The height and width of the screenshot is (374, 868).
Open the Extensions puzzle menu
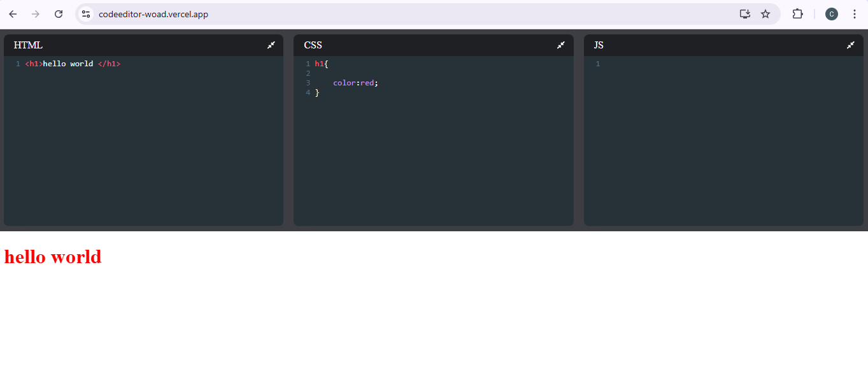click(797, 14)
